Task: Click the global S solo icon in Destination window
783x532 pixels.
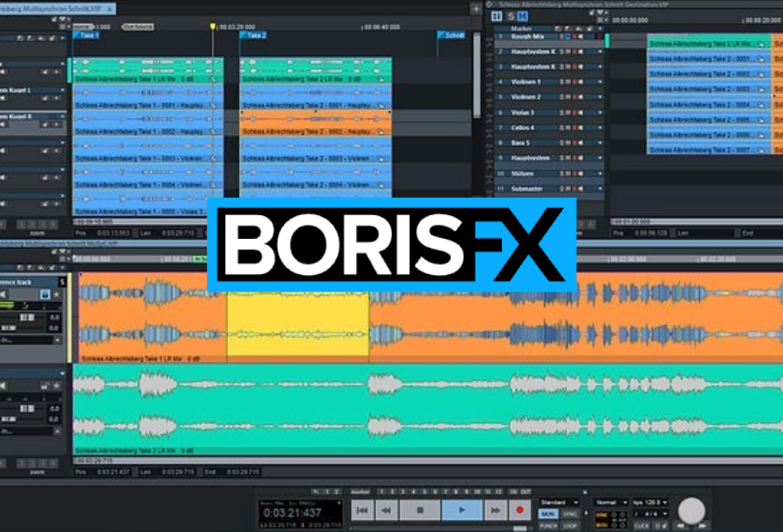Action: 510,16
